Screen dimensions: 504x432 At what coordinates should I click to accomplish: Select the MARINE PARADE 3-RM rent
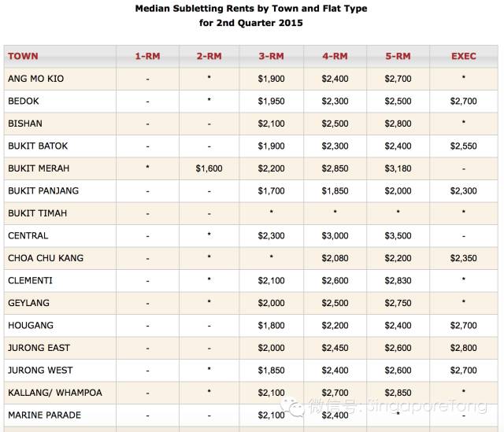coord(271,415)
